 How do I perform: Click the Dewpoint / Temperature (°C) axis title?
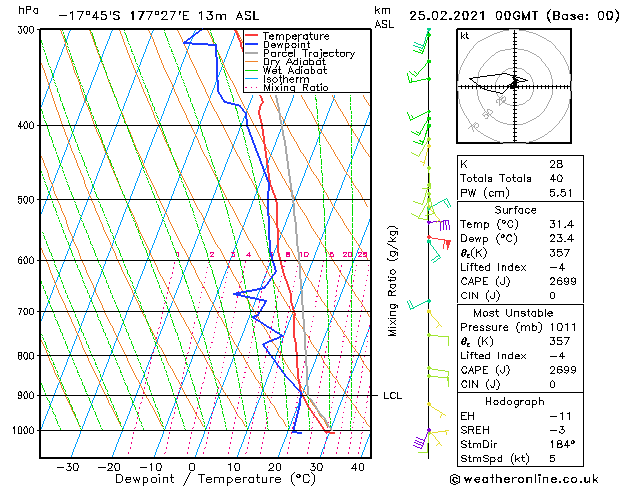(215, 479)
